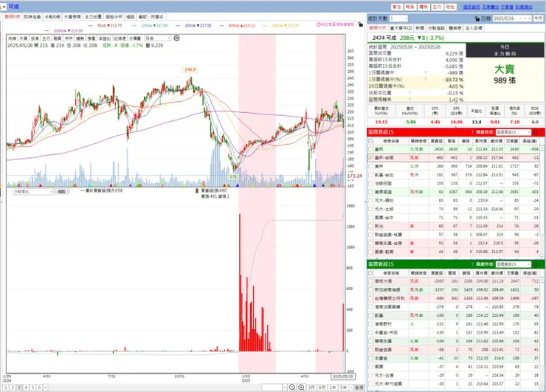Click the plus icon beside 可成 title
The width and height of the screenshot is (546, 392).
pos(4,7)
